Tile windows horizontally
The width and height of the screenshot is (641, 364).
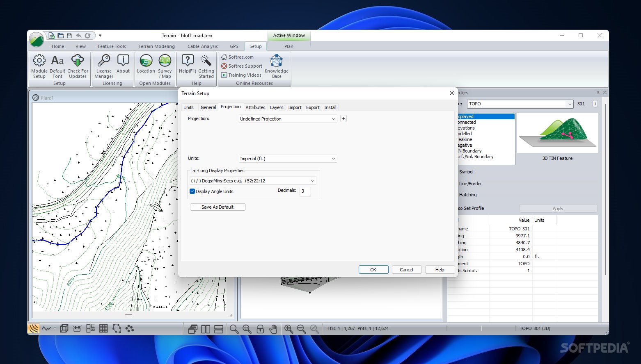coord(219,329)
